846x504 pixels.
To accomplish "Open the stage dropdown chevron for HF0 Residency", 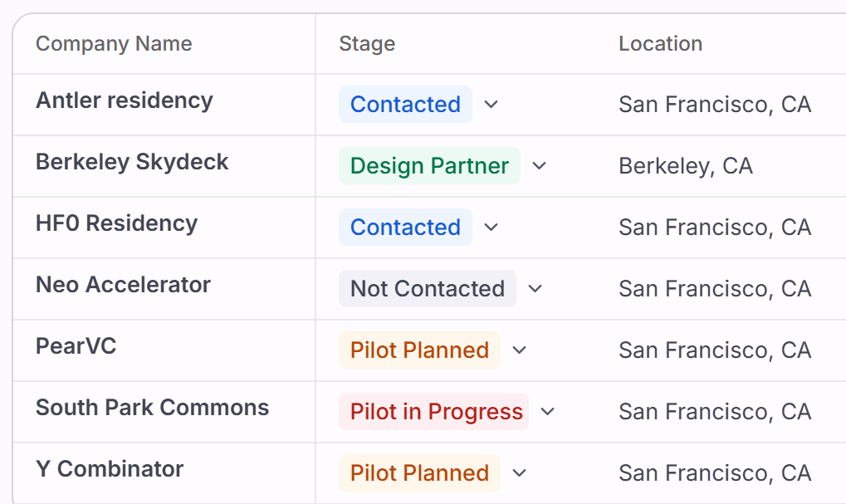I will (491, 228).
